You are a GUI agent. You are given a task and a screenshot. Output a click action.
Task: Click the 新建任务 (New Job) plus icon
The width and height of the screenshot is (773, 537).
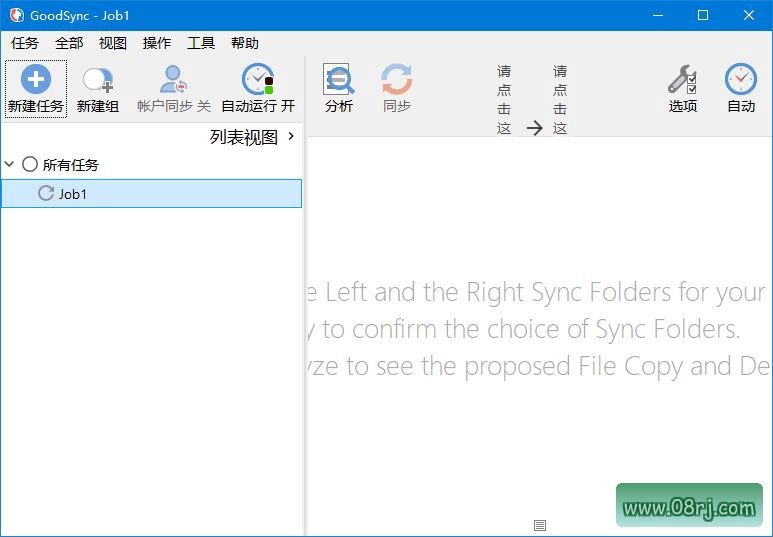[35, 79]
